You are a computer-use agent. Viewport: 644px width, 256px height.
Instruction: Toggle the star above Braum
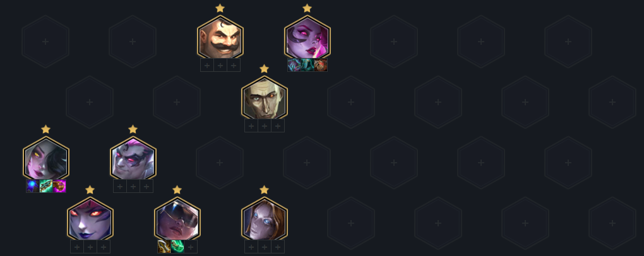click(x=220, y=8)
